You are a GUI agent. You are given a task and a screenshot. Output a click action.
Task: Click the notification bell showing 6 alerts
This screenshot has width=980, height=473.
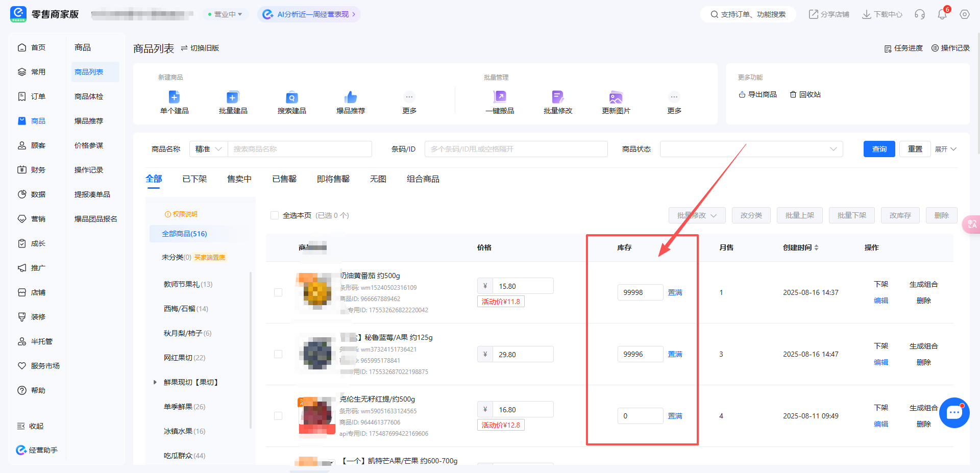tap(942, 14)
